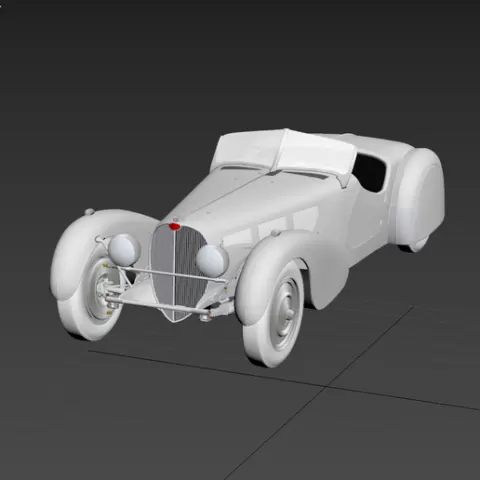Select the red emblem atop the grille
Screen dimensions: 480x480
pyautogui.click(x=175, y=227)
